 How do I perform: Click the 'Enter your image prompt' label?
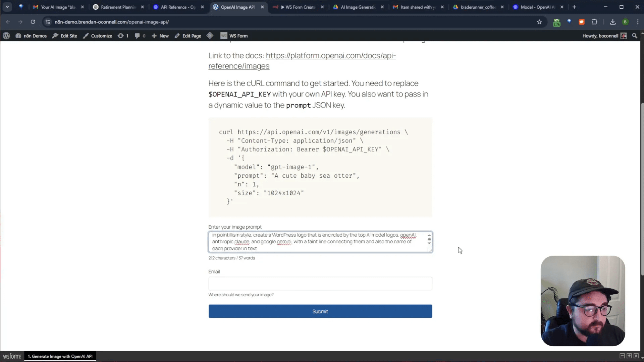tap(235, 227)
